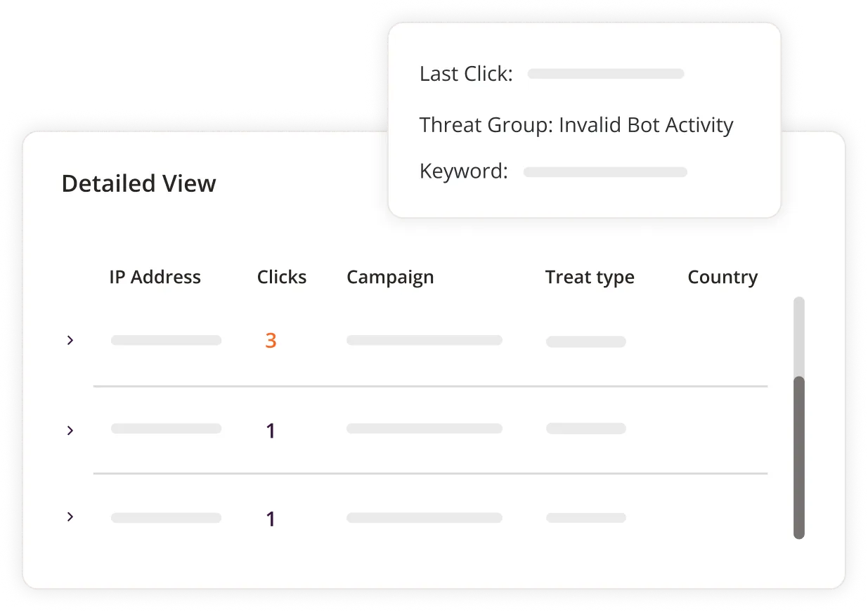Image resolution: width=868 pixels, height=612 pixels.
Task: Click the dark scrollbar thumb
Action: tap(798, 457)
